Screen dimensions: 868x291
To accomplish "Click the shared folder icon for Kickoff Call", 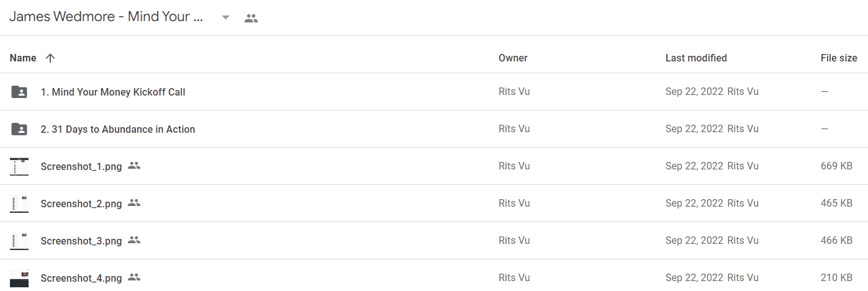I will [19, 92].
